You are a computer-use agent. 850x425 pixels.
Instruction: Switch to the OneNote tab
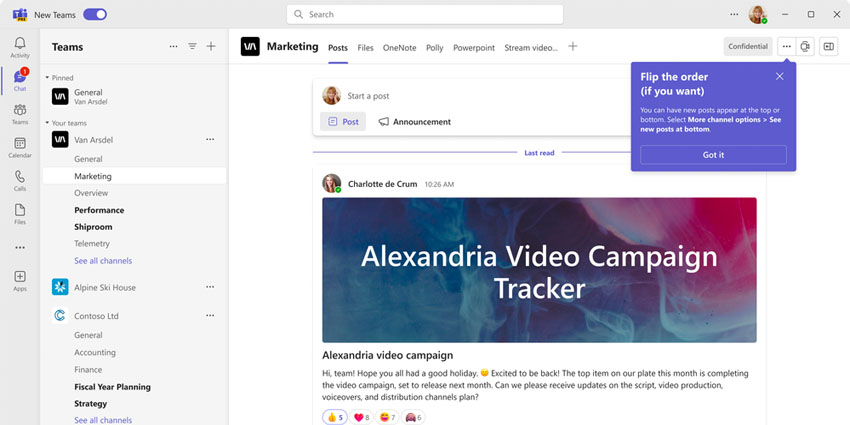pos(400,48)
